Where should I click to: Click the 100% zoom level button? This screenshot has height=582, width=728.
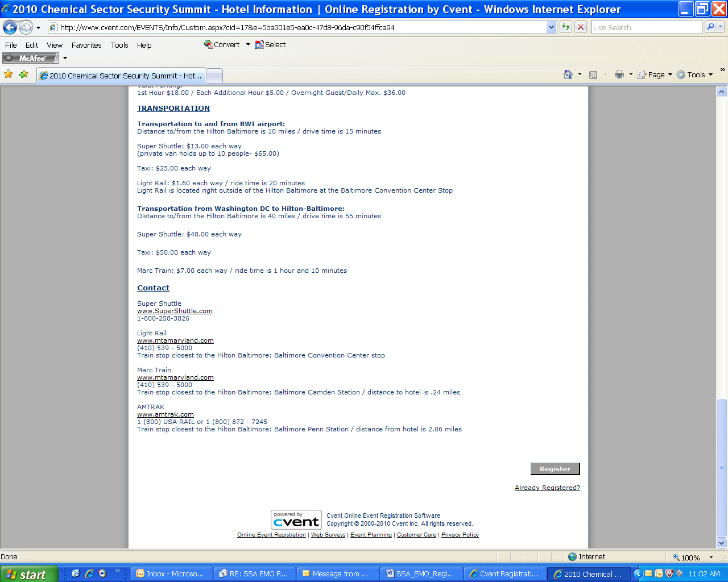pos(686,557)
